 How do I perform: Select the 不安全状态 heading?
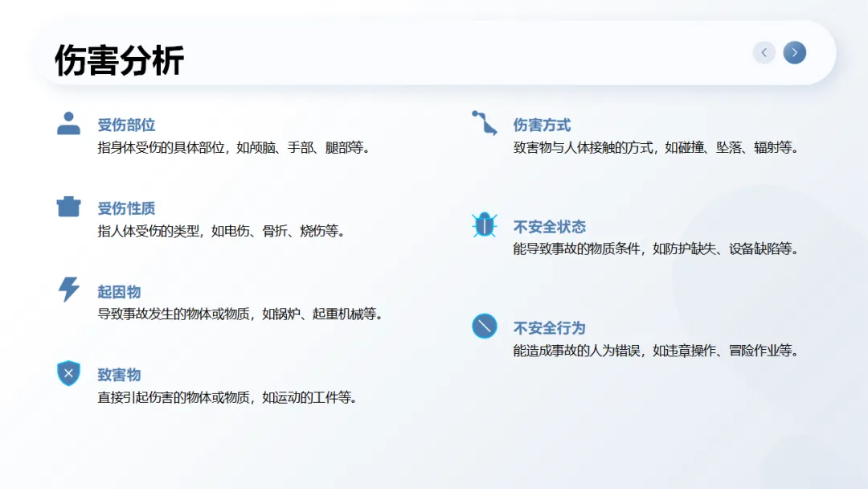[x=549, y=227]
